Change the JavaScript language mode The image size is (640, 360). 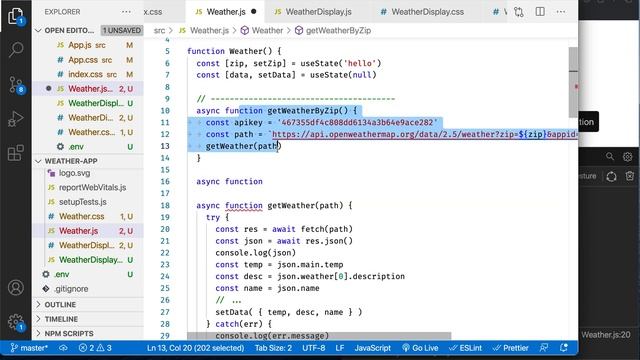[x=372, y=348]
